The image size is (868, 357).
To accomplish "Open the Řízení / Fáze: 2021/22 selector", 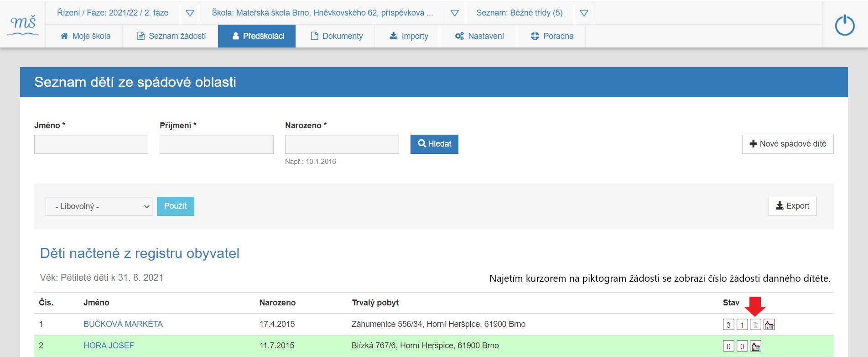I will point(113,13).
